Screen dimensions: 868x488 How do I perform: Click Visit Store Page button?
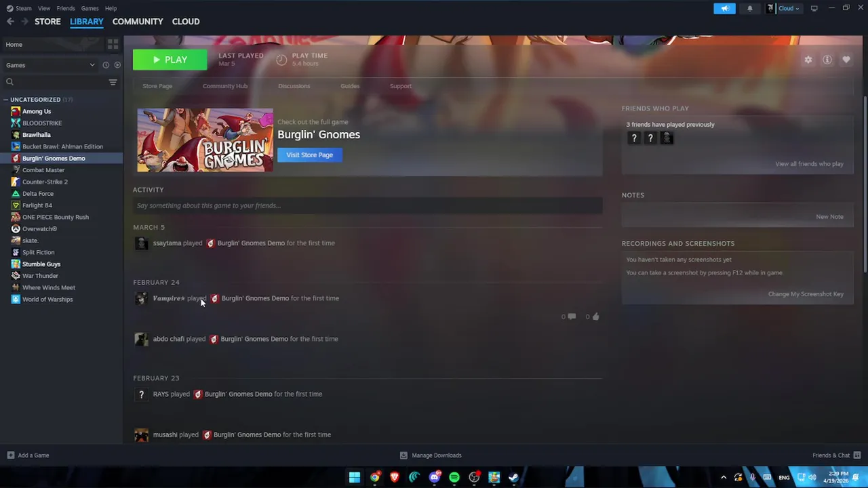(x=309, y=155)
